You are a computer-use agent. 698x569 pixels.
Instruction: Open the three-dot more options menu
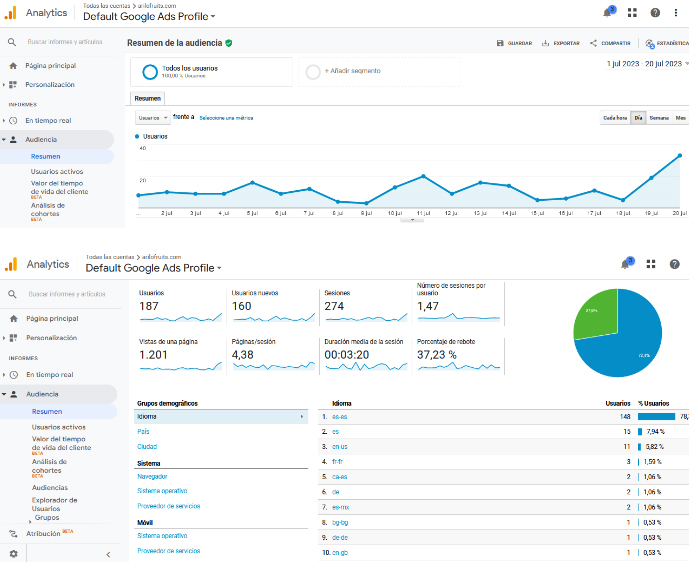coord(677,13)
